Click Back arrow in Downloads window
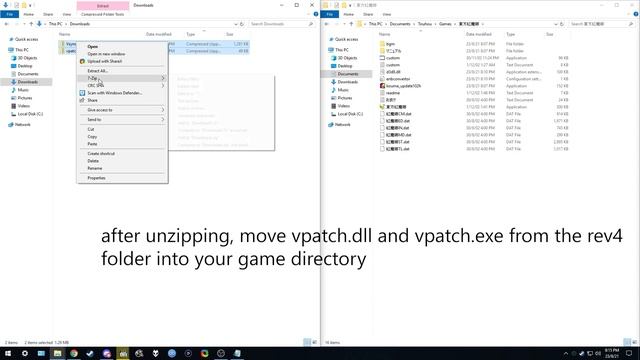Image resolution: width=640 pixels, height=360 pixels. click(x=6, y=24)
